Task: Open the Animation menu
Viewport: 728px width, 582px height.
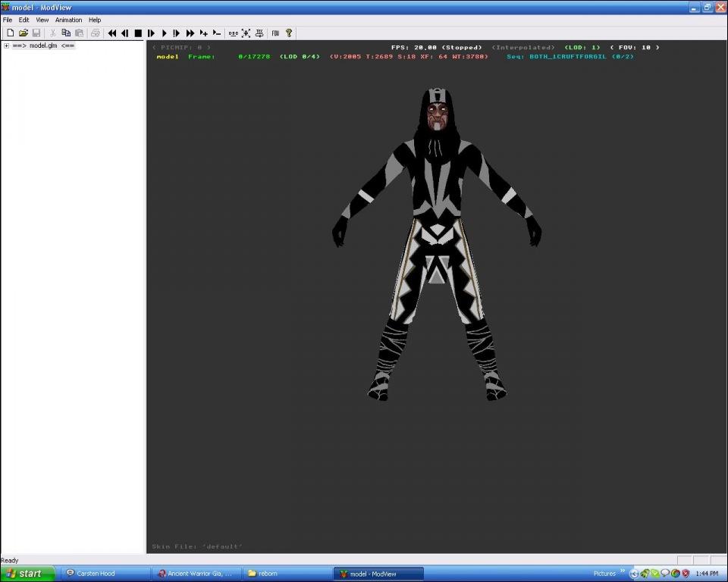Action: click(68, 20)
